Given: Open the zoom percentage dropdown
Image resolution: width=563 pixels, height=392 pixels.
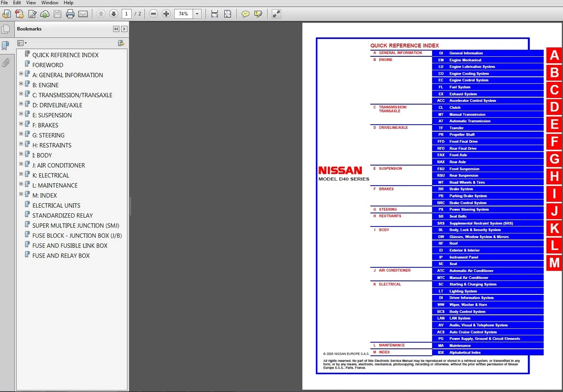Looking at the screenshot, I should tap(197, 14).
